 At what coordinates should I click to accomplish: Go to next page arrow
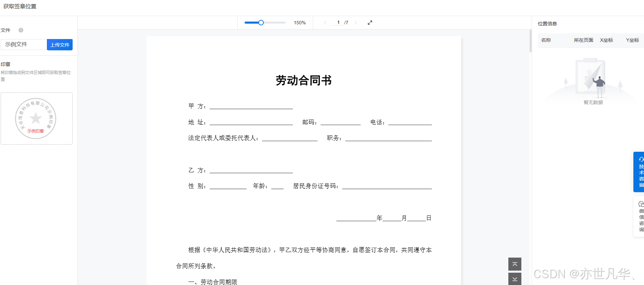pos(356,23)
